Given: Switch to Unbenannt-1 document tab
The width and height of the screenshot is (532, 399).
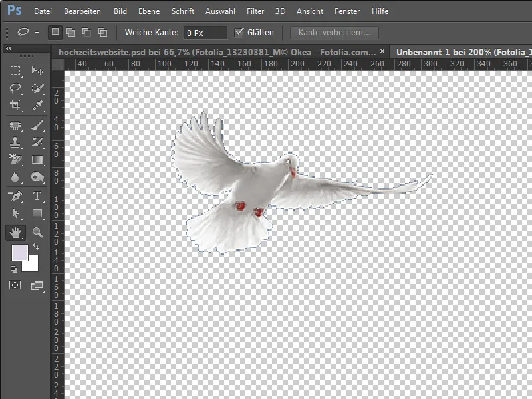Looking at the screenshot, I should click(x=461, y=52).
